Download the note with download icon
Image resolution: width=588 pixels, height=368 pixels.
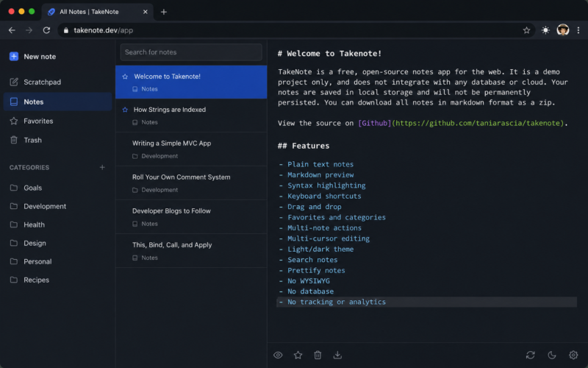click(x=337, y=355)
